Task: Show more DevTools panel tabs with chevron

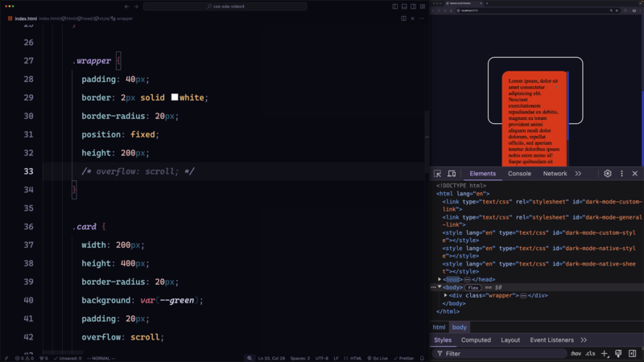Action: click(x=578, y=174)
